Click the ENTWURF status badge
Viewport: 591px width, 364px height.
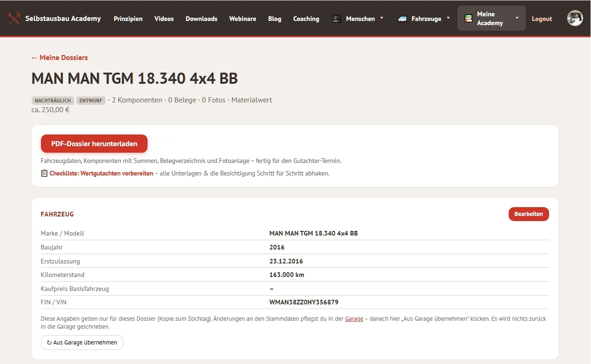[x=91, y=101]
